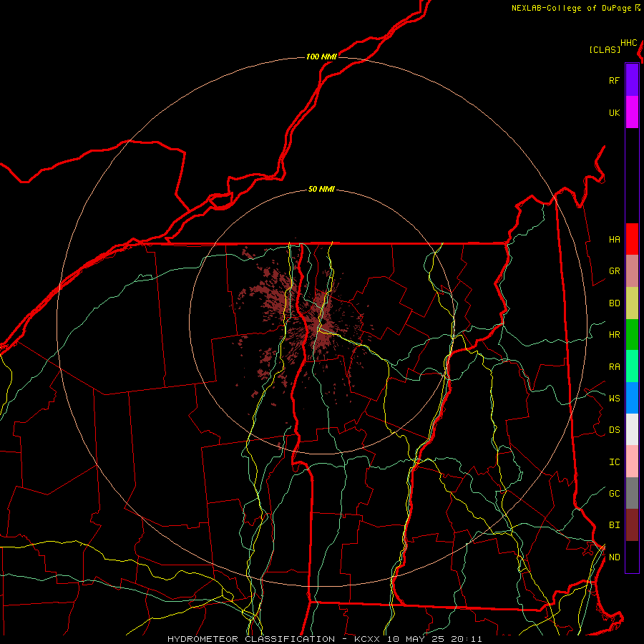Click the 'IC' legend label
The image size is (644, 644).
click(614, 462)
